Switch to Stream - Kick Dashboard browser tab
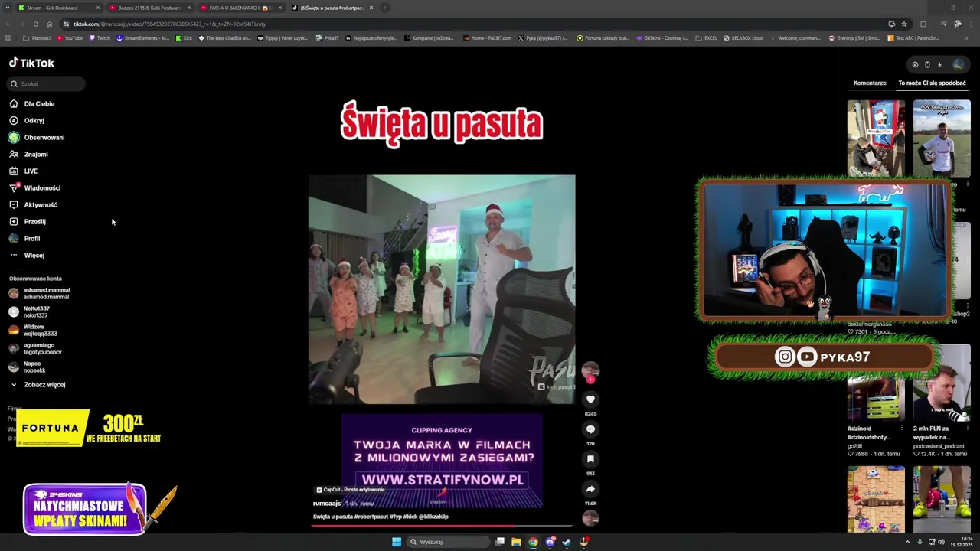The image size is (980, 551). [60, 8]
